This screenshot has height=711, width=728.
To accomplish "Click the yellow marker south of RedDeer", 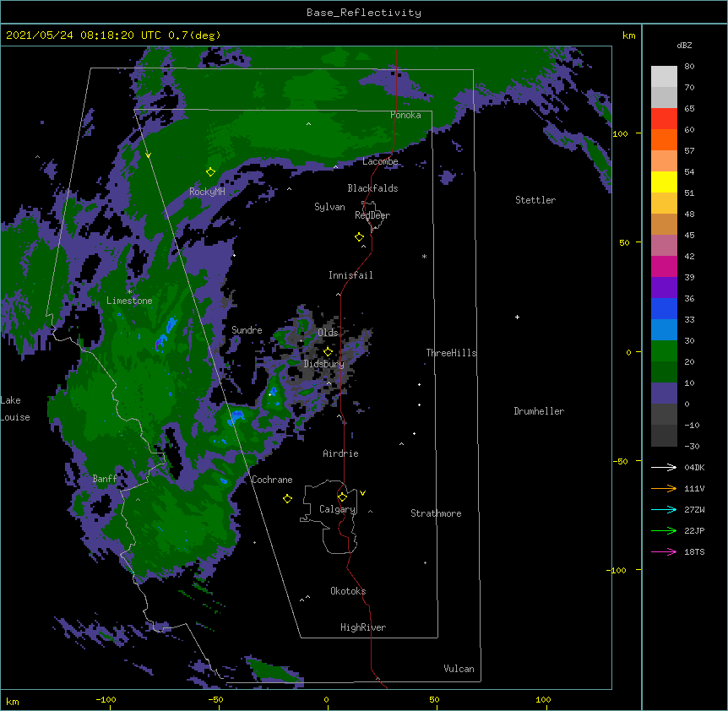I will (x=359, y=237).
